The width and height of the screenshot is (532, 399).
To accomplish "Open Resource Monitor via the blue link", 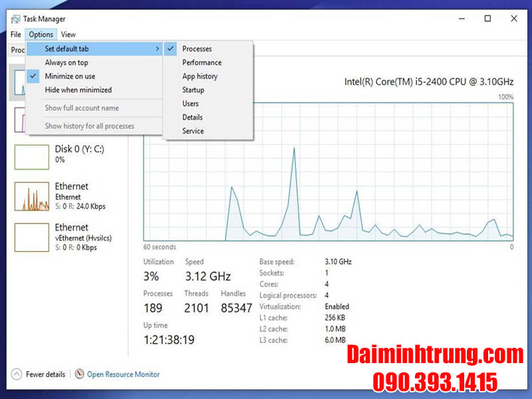I will click(124, 374).
